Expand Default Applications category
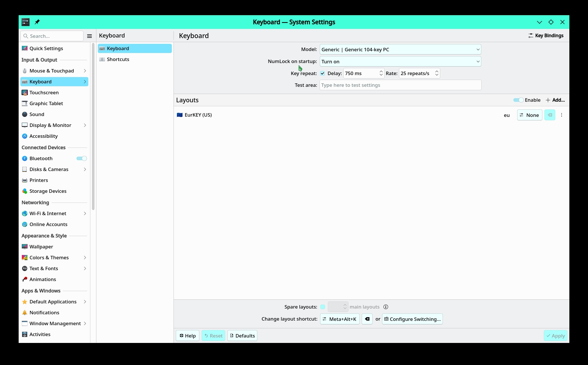 (x=54, y=302)
